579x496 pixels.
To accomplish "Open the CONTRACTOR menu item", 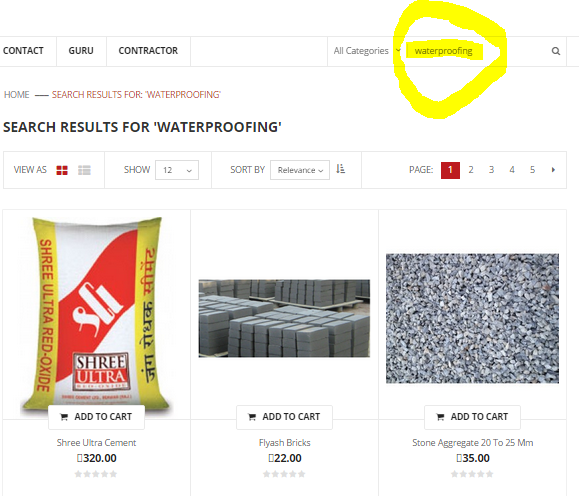I will 148,51.
